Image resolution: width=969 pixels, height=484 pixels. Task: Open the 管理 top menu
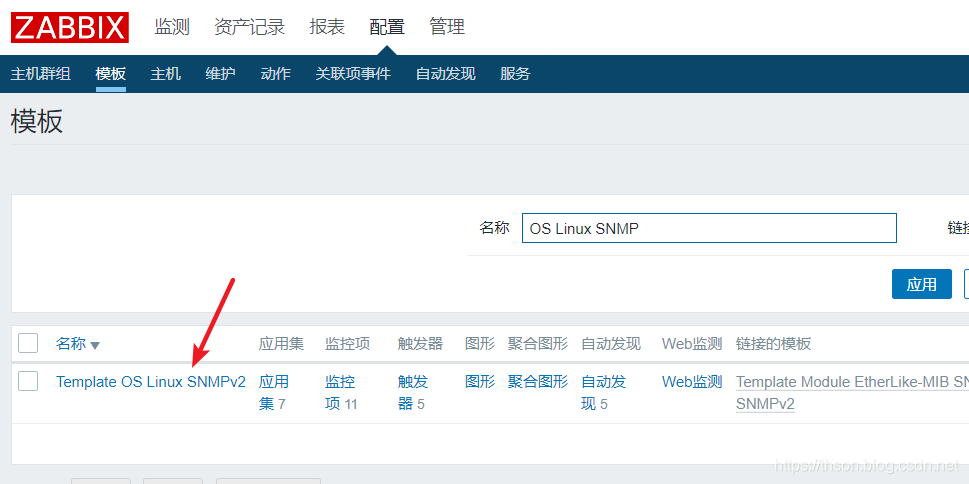coord(447,27)
